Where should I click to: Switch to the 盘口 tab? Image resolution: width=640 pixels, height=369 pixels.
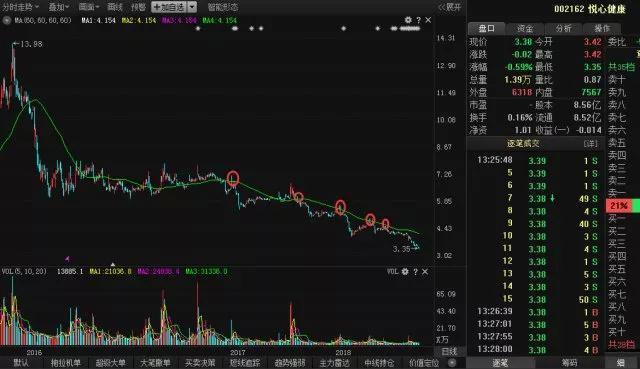486,28
